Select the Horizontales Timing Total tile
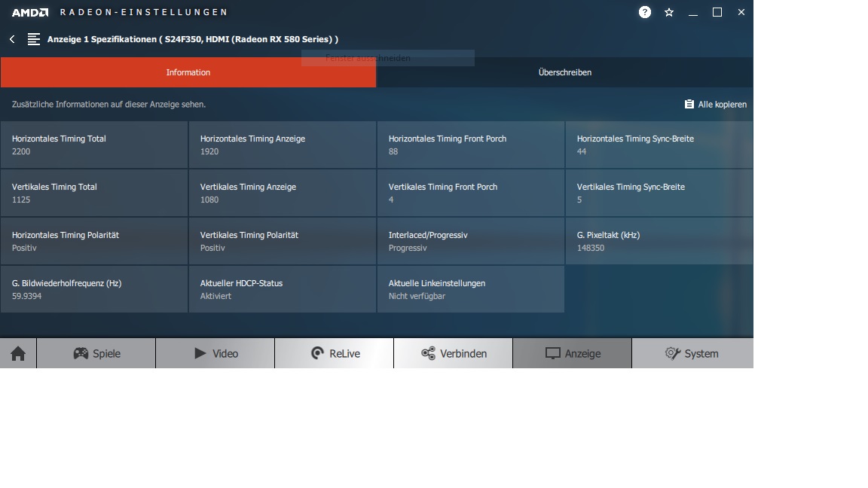The image size is (868, 488). coord(94,145)
